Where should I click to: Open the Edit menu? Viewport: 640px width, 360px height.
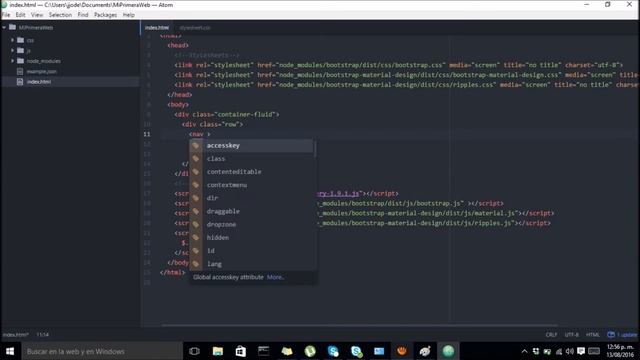click(x=20, y=15)
